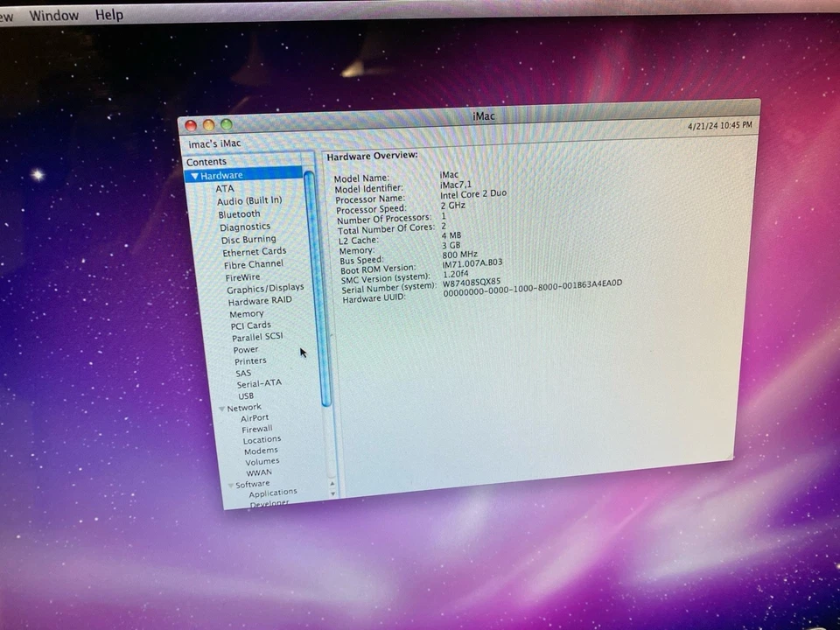
Task: Collapse the Hardware disclosure triangle
Action: click(x=194, y=175)
